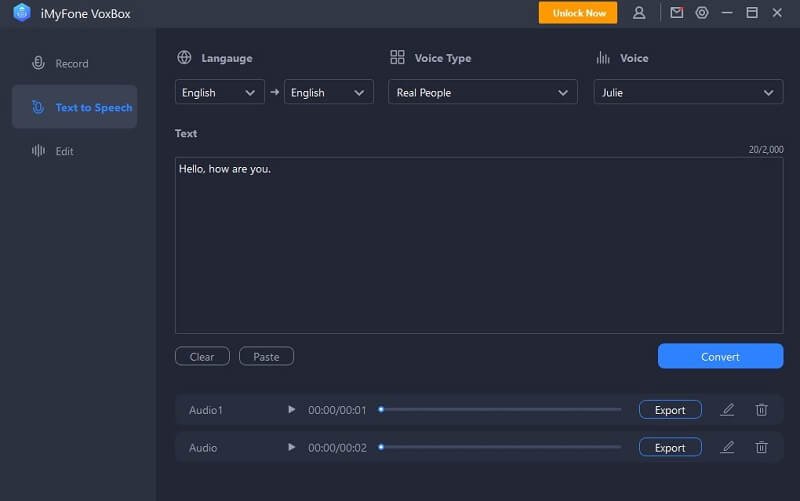800x501 pixels.
Task: Click the 00:00/00:02 time display
Action: pyautogui.click(x=337, y=447)
